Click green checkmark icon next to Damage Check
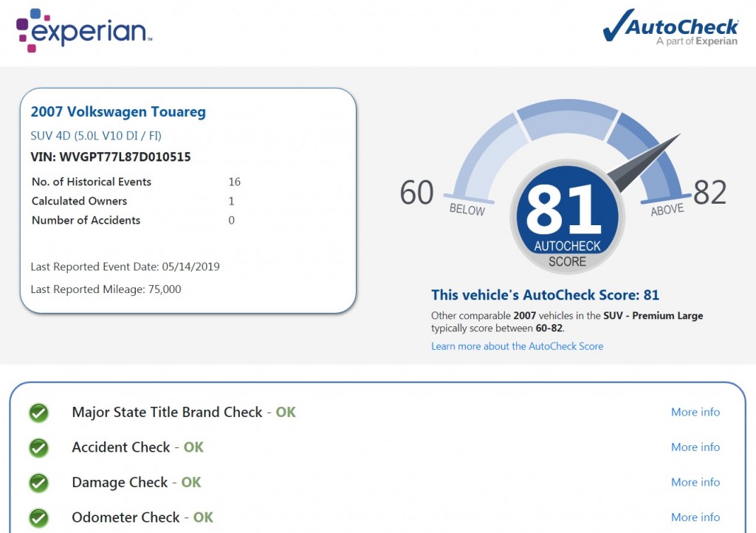756x533 pixels. [38, 483]
